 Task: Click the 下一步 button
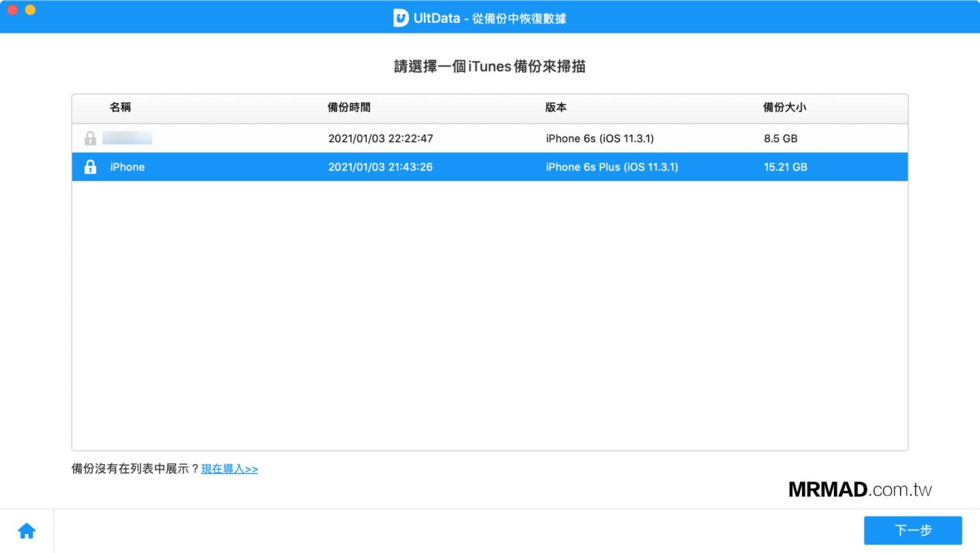(x=914, y=530)
